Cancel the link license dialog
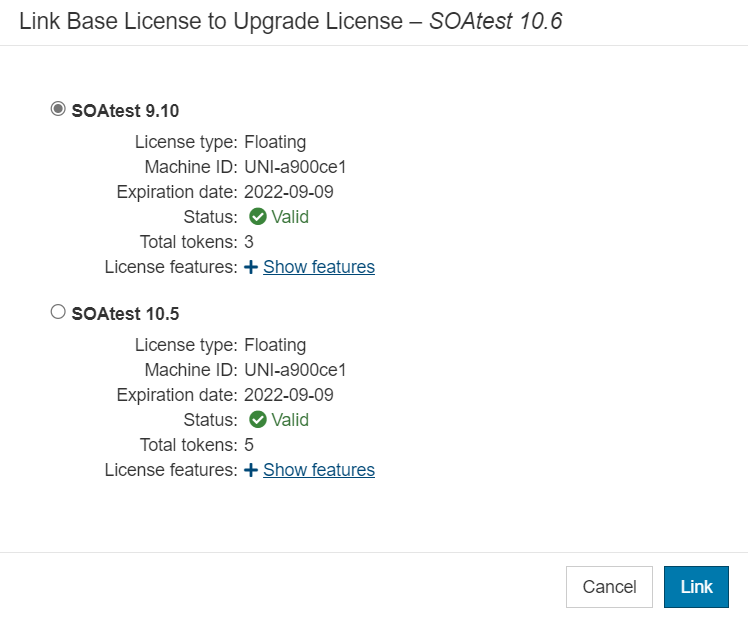 pyautogui.click(x=609, y=587)
